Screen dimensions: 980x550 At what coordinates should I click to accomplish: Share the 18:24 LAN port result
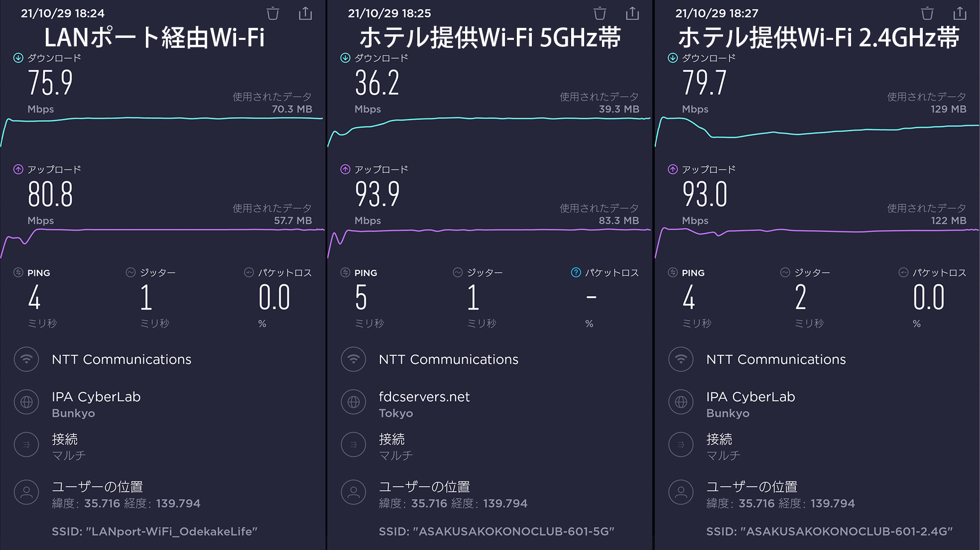tap(305, 13)
